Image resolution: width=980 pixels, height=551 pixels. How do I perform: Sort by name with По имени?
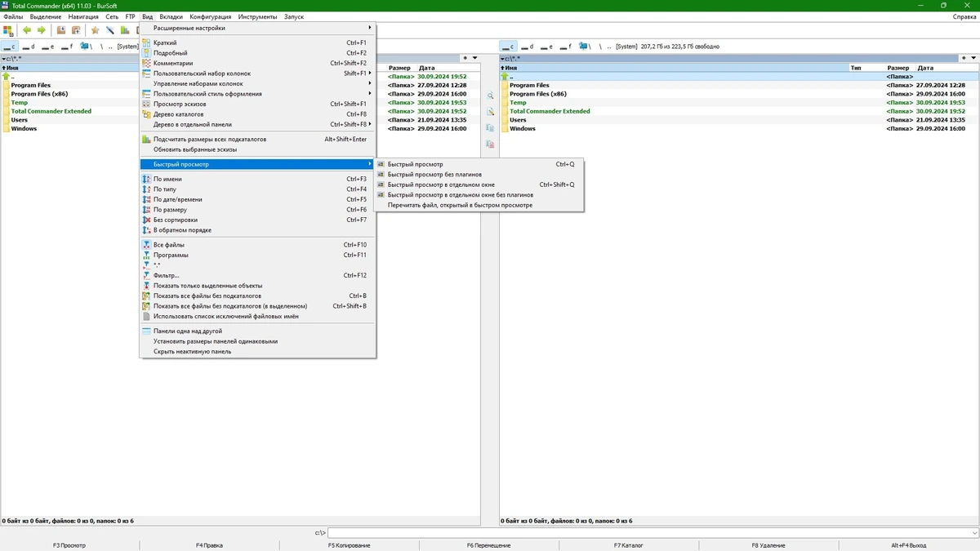(x=257, y=179)
